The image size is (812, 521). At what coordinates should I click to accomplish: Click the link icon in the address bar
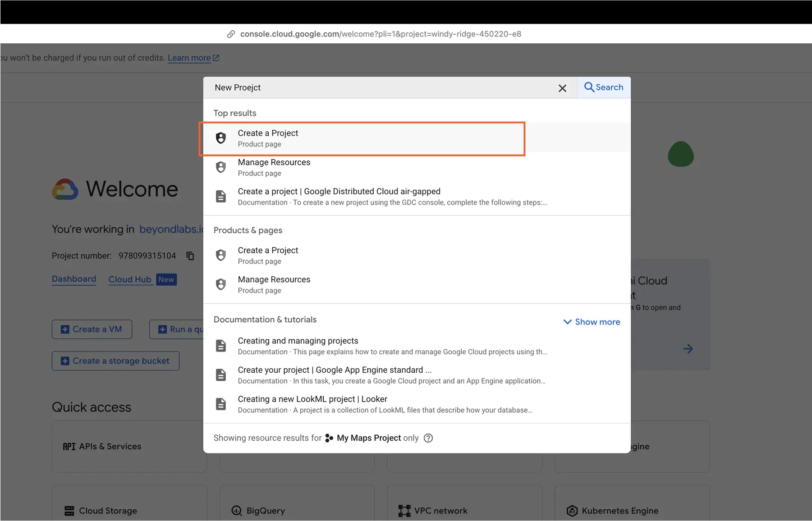(x=231, y=34)
